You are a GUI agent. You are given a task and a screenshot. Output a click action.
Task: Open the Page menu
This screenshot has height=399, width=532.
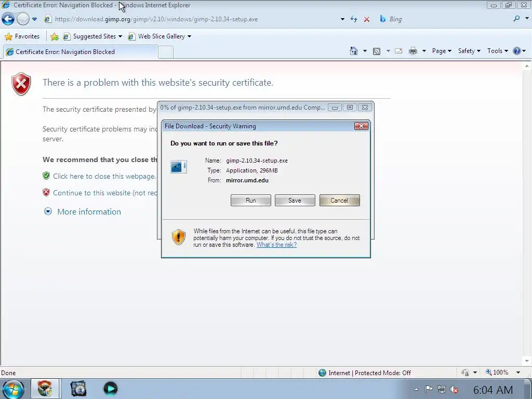coord(442,51)
